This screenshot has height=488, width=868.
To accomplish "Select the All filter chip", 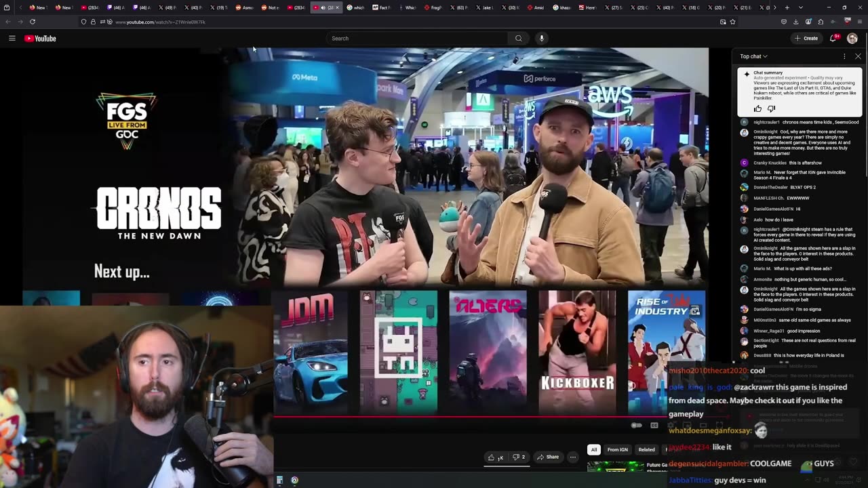I will [x=593, y=449].
